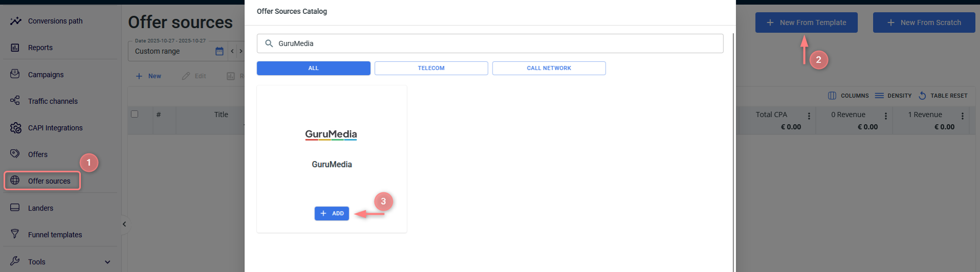Open Conversions path in sidebar
The width and height of the screenshot is (980, 272).
coord(55,21)
